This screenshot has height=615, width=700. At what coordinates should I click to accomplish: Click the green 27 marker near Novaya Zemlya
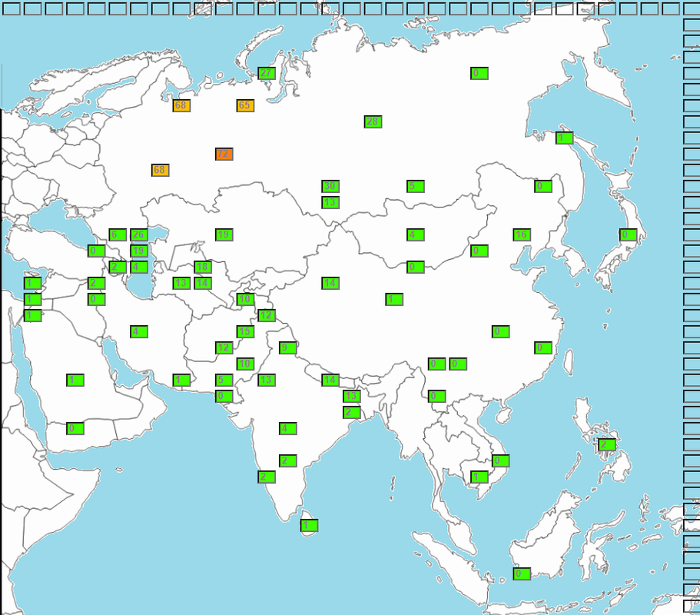click(267, 73)
